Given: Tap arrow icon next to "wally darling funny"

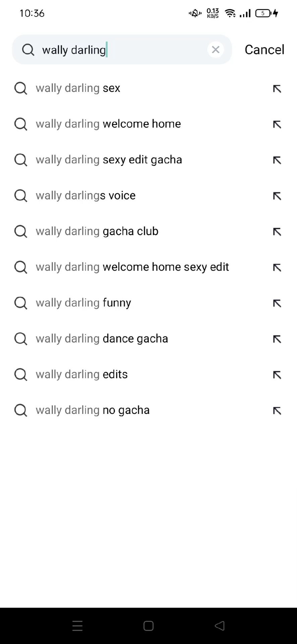Looking at the screenshot, I should [277, 303].
